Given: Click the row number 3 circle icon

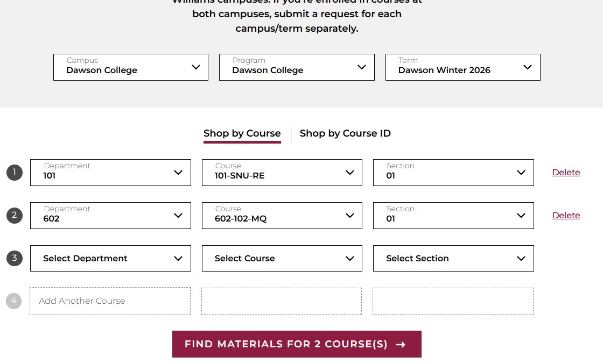Looking at the screenshot, I should pyautogui.click(x=15, y=258).
